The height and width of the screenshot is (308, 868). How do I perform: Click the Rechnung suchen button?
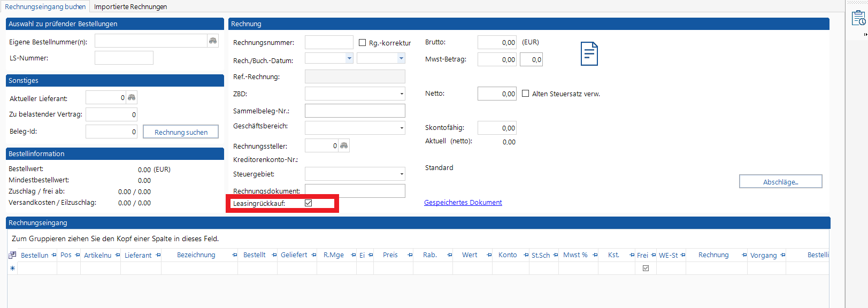pyautogui.click(x=181, y=132)
